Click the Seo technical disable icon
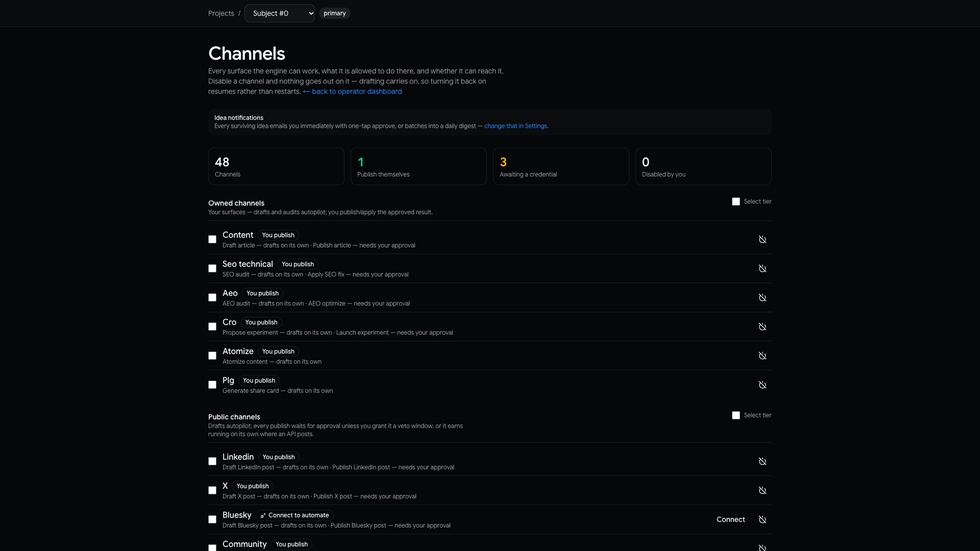980x551 pixels. pos(762,268)
